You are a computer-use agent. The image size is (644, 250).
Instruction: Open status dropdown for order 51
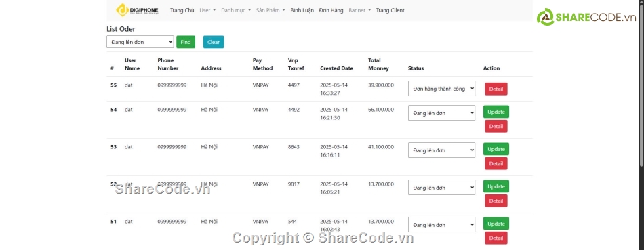pyautogui.click(x=441, y=224)
